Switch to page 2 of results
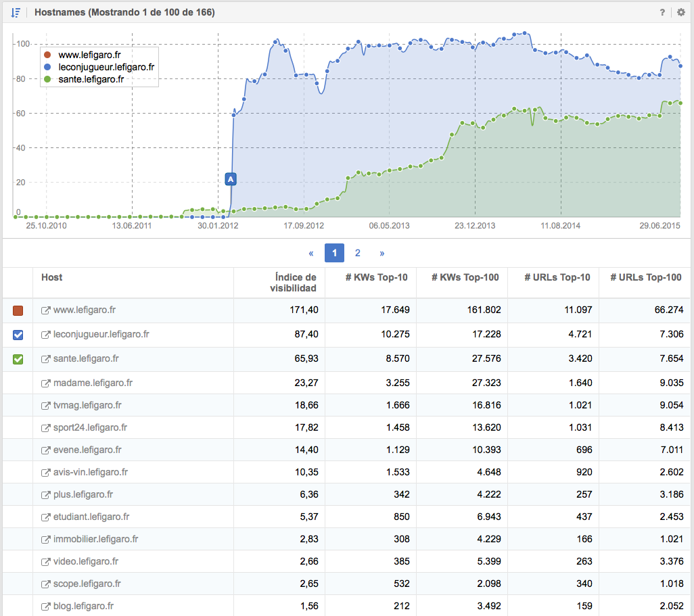This screenshot has width=694, height=616. point(358,253)
